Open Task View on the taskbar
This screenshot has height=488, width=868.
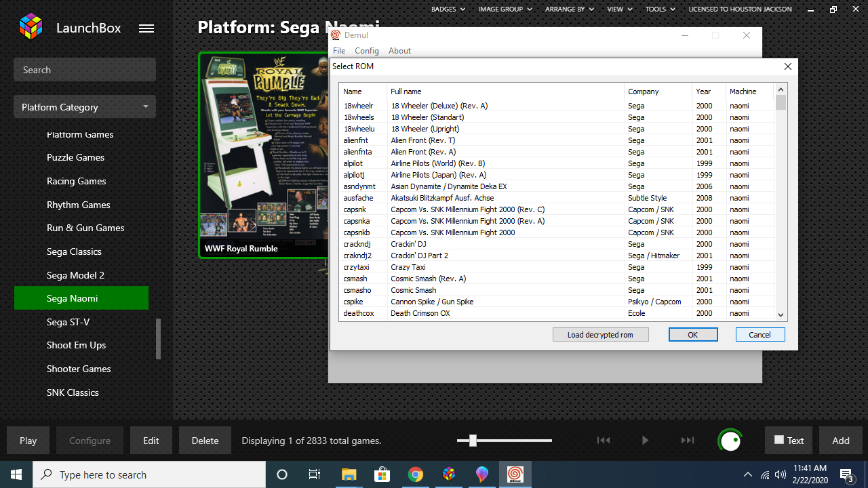point(315,474)
